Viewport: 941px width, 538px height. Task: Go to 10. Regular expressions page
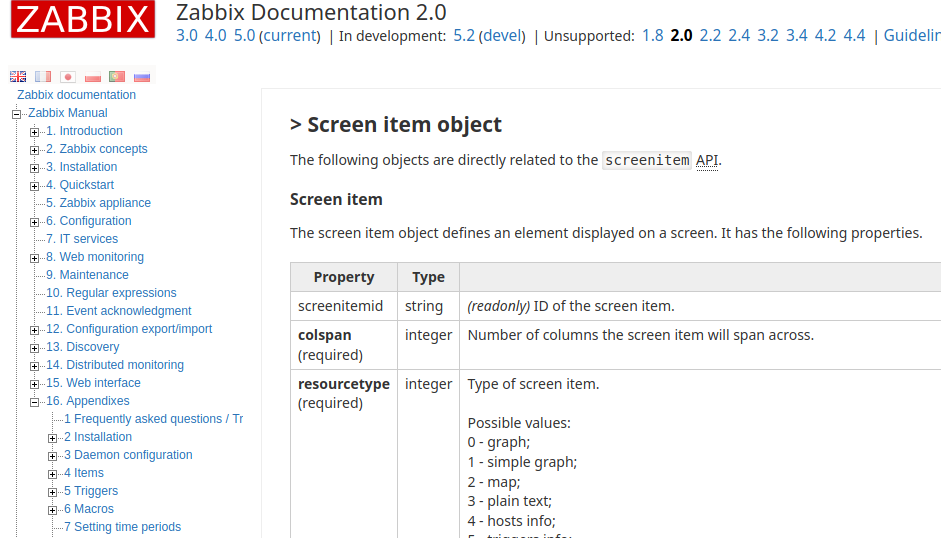[111, 293]
